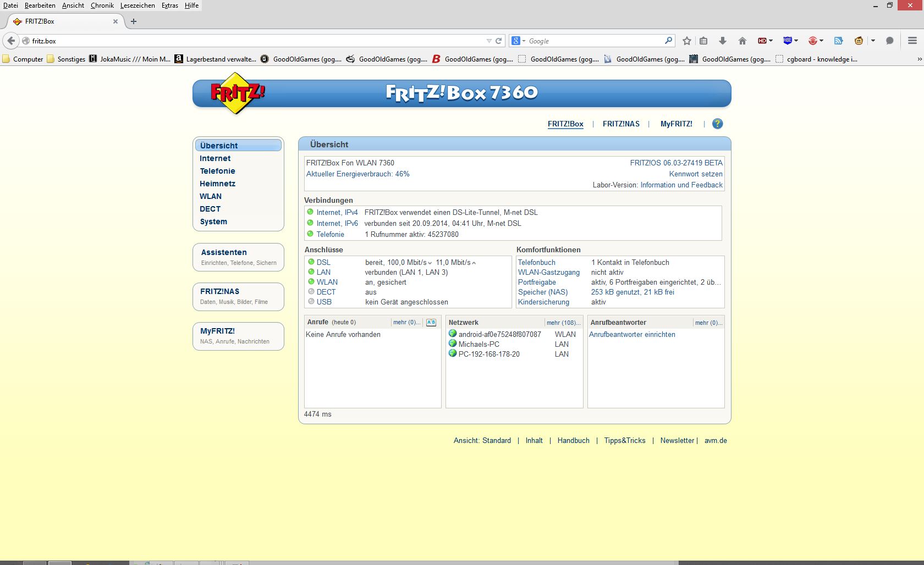The height and width of the screenshot is (565, 924).
Task: Show more bookmarks with the overflow chevron
Action: pos(920,59)
